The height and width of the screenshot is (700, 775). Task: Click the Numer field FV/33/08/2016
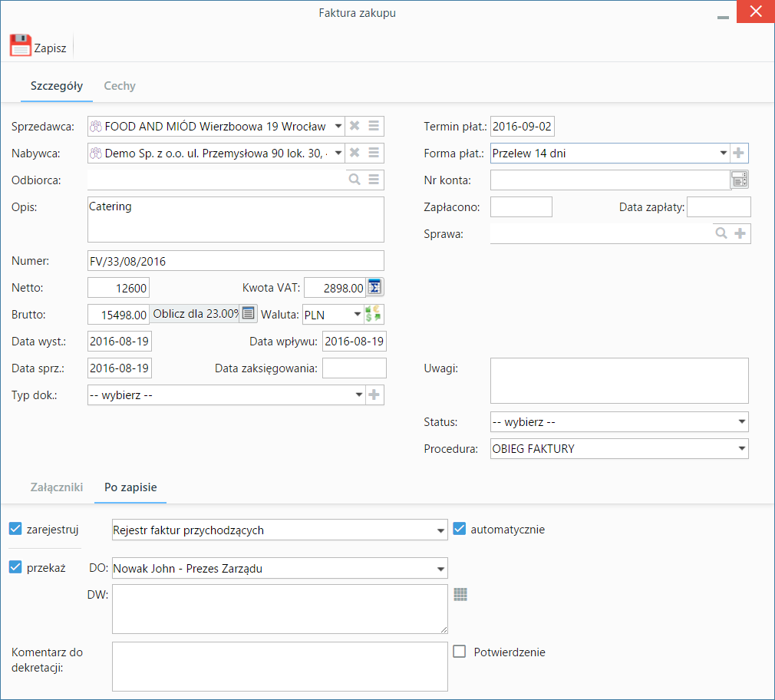click(236, 260)
